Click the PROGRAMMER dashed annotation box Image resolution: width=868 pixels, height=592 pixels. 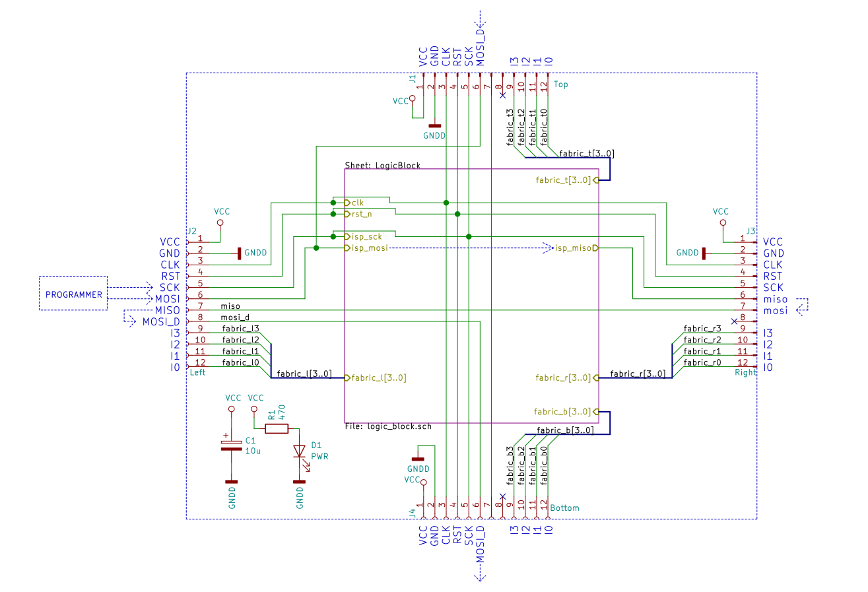pos(73,294)
